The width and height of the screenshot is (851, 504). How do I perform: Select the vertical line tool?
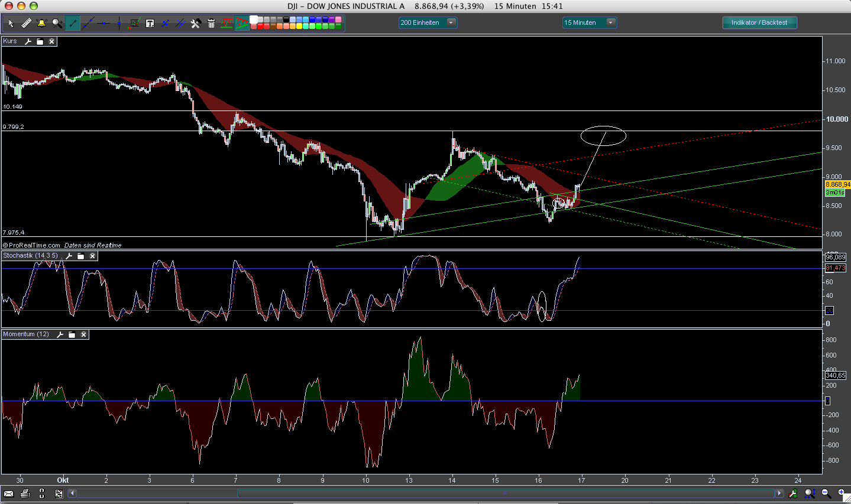click(119, 23)
